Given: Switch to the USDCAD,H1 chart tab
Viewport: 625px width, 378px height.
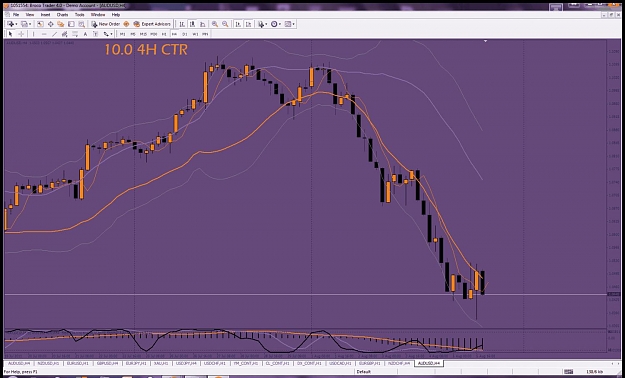Looking at the screenshot, I should (x=341, y=363).
